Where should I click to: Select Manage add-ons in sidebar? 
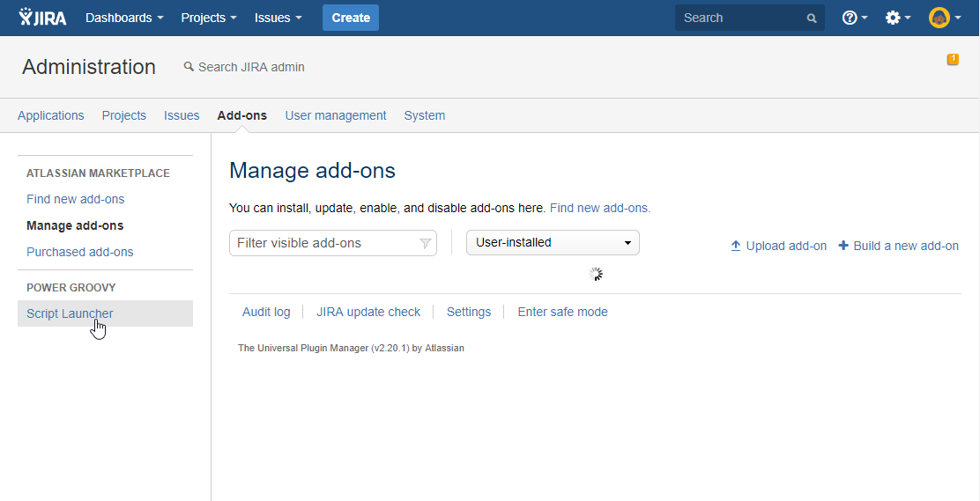[x=75, y=225]
